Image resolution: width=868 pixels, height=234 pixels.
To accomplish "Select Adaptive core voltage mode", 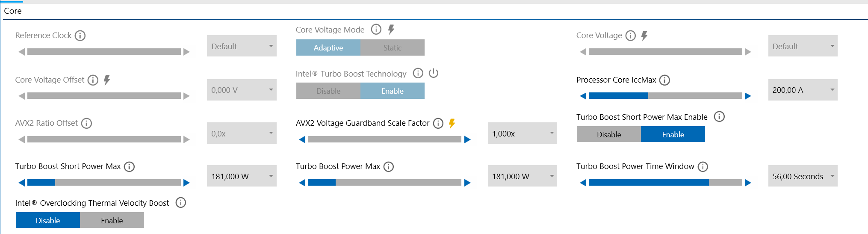I will 328,47.
